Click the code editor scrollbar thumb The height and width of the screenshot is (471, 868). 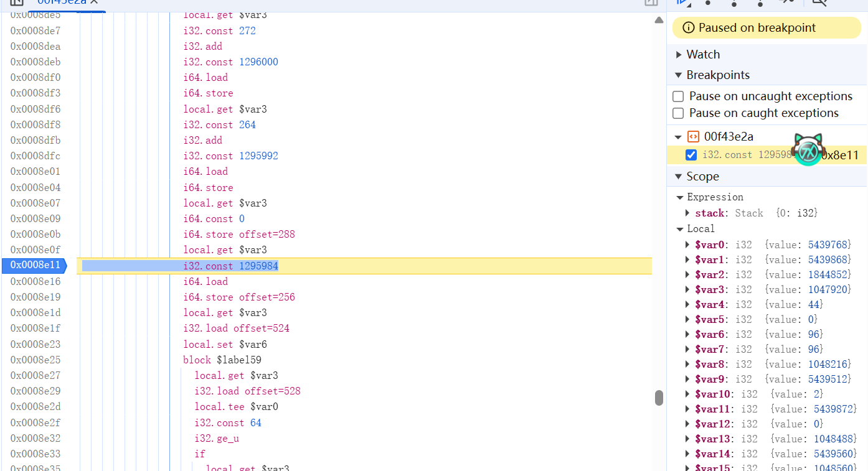pos(659,398)
